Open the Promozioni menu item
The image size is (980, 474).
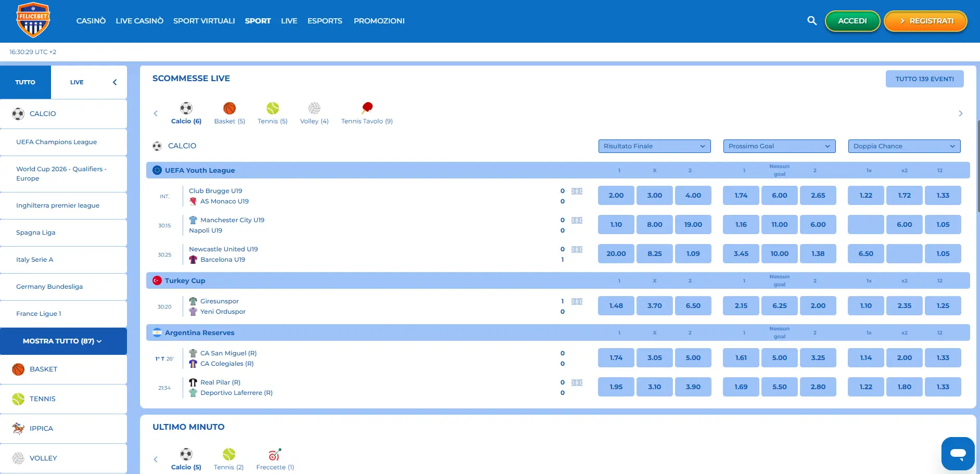pos(379,21)
